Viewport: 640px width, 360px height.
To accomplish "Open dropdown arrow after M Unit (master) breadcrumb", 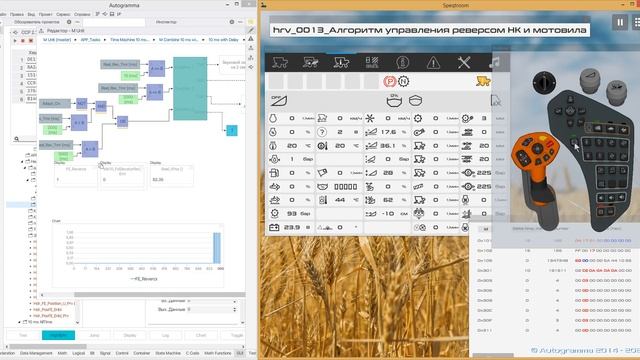I will (x=76, y=40).
